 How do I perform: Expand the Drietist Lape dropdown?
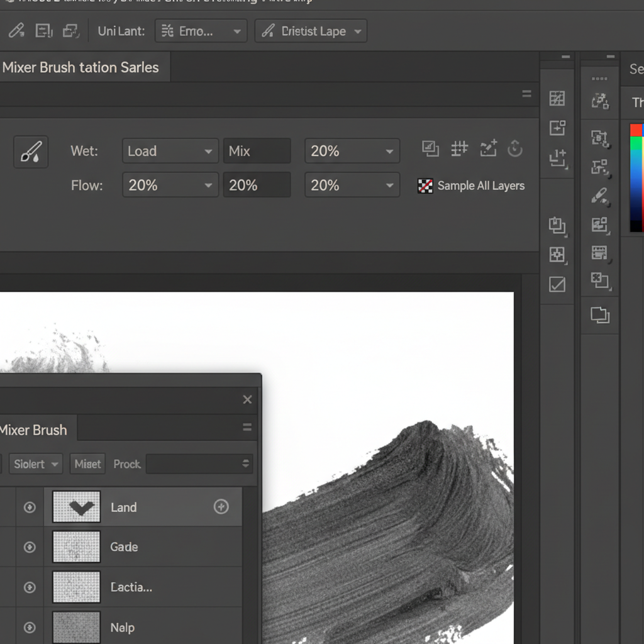pyautogui.click(x=311, y=31)
